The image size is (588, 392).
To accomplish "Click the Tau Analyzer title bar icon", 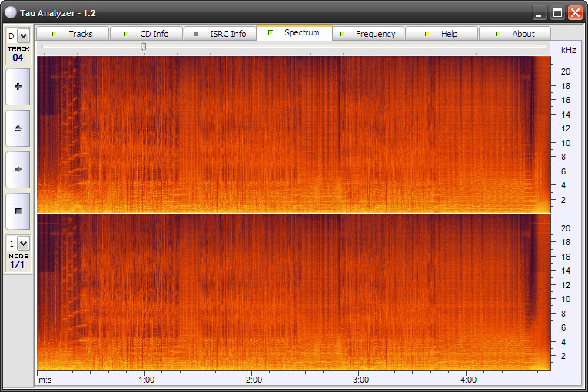I will 10,12.
